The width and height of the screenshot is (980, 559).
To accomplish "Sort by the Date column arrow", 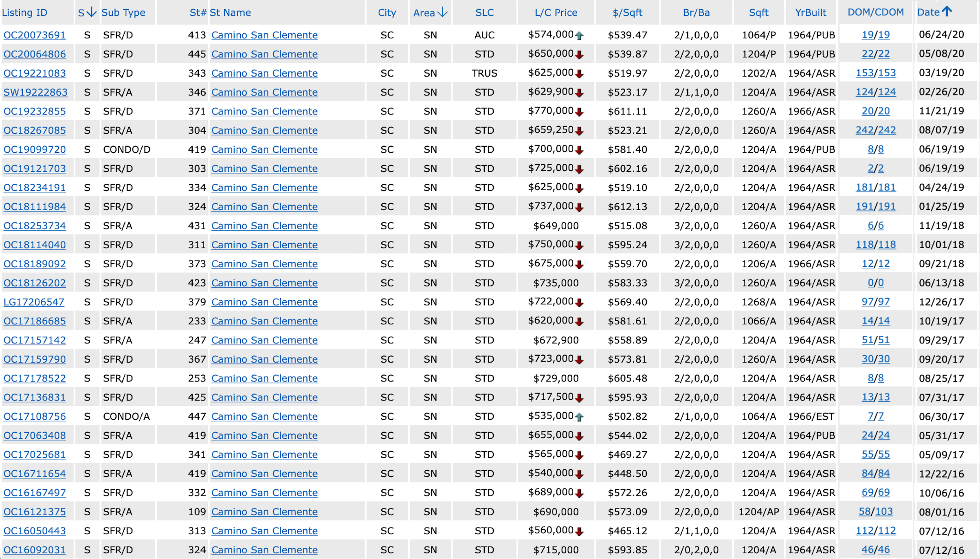I will pyautogui.click(x=947, y=11).
